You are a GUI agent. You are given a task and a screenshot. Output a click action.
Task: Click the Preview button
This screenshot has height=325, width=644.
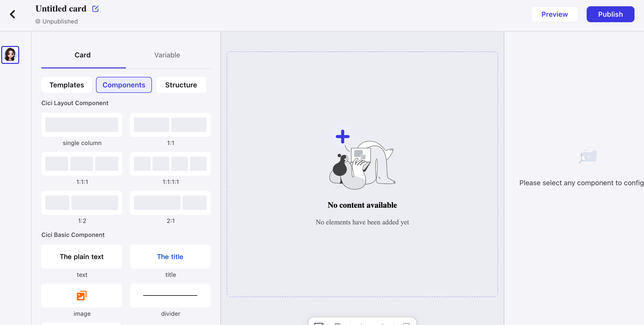pyautogui.click(x=554, y=14)
